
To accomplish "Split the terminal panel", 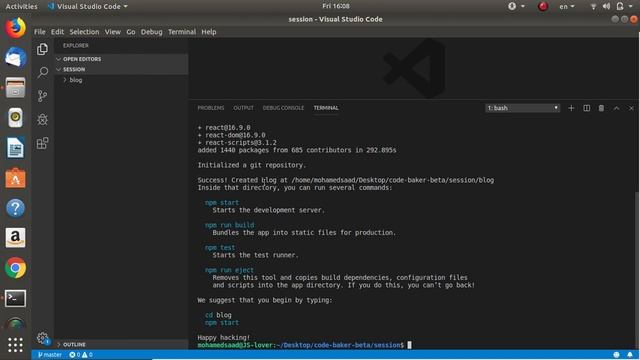I will (587, 108).
